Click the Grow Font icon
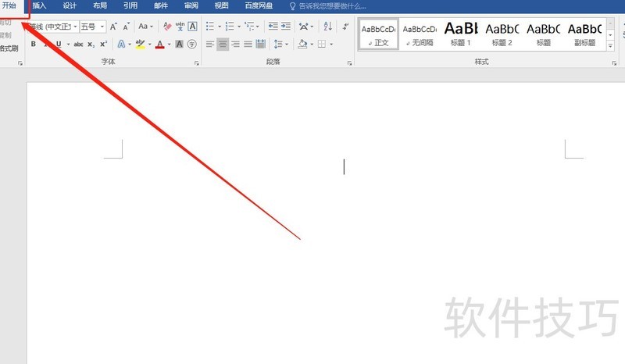Screen dimensions: 625x364 [x=113, y=27]
